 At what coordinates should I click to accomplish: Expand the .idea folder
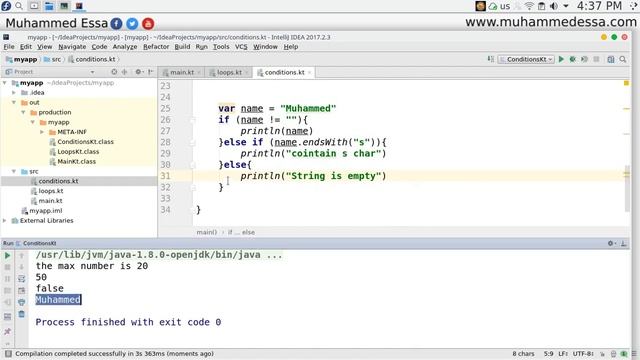coord(14,93)
